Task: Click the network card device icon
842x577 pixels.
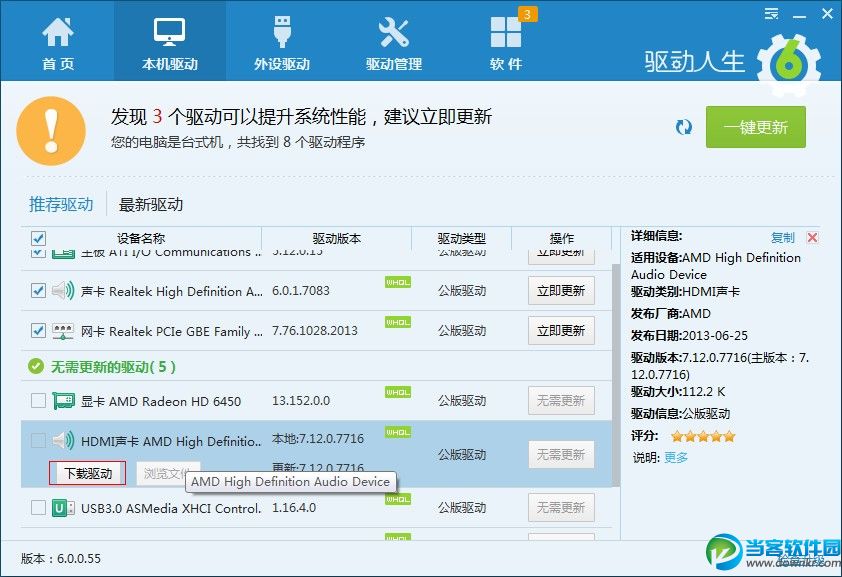Action: pos(63,331)
